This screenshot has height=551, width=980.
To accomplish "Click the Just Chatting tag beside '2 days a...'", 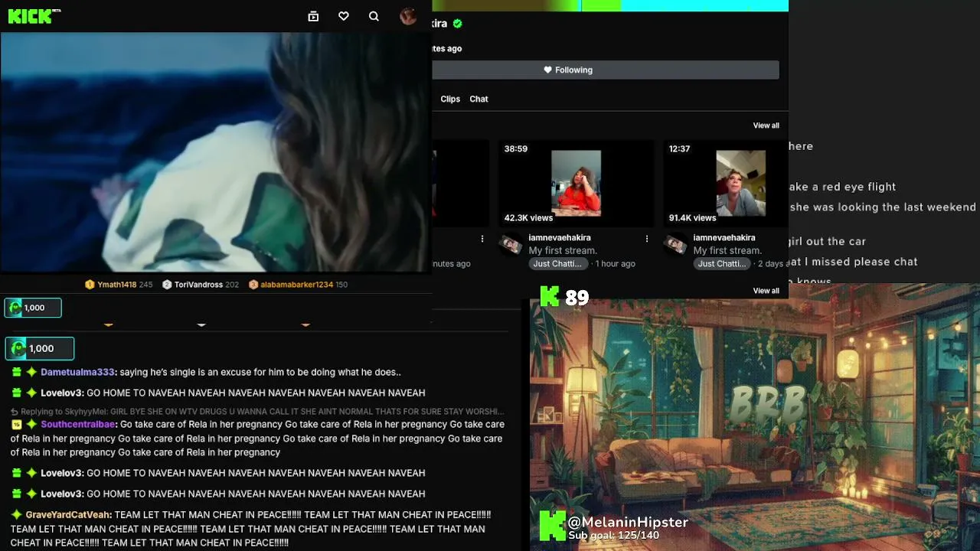I will coord(722,264).
